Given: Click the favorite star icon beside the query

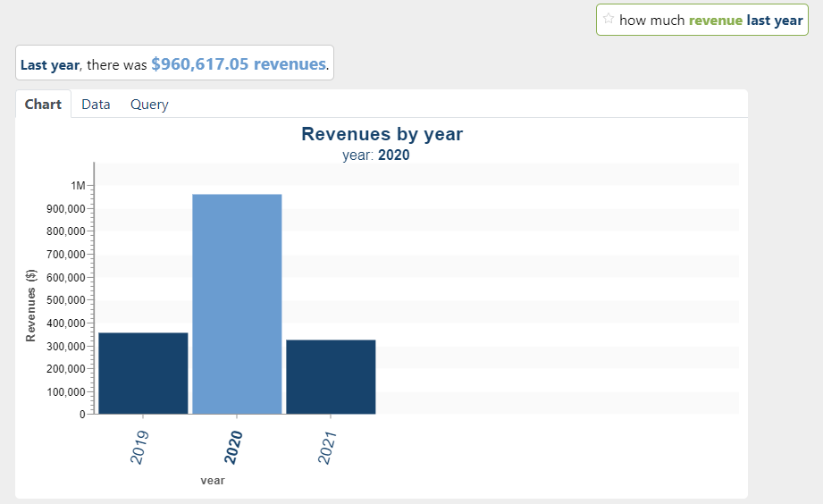Looking at the screenshot, I should [x=609, y=19].
